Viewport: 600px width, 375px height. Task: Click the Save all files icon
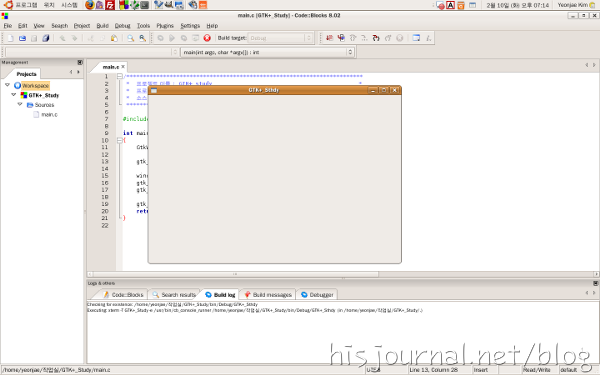click(46, 38)
